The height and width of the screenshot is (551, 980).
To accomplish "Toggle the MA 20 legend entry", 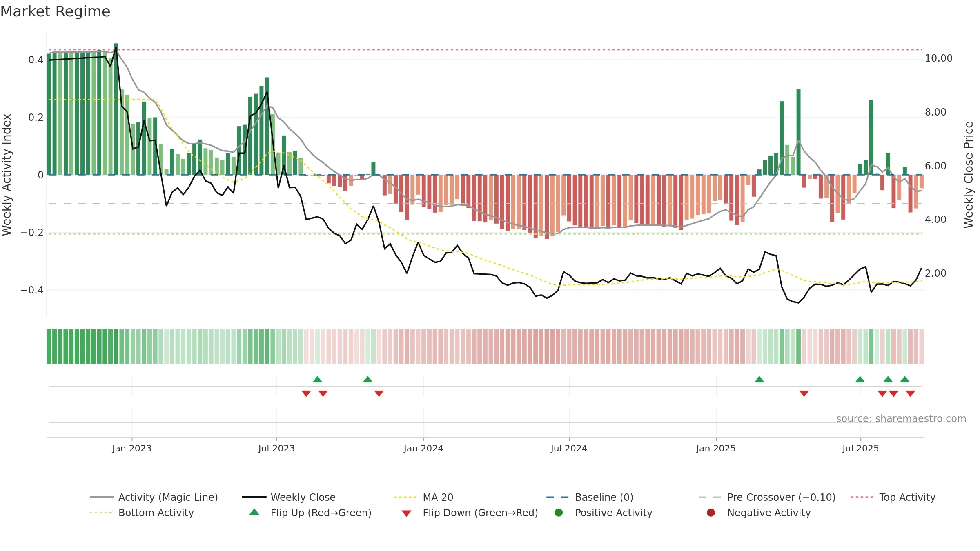I will (423, 497).
